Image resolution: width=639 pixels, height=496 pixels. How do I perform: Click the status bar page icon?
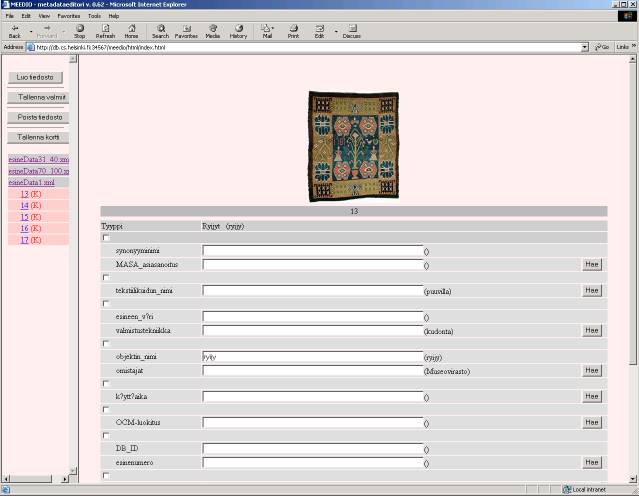6,489
